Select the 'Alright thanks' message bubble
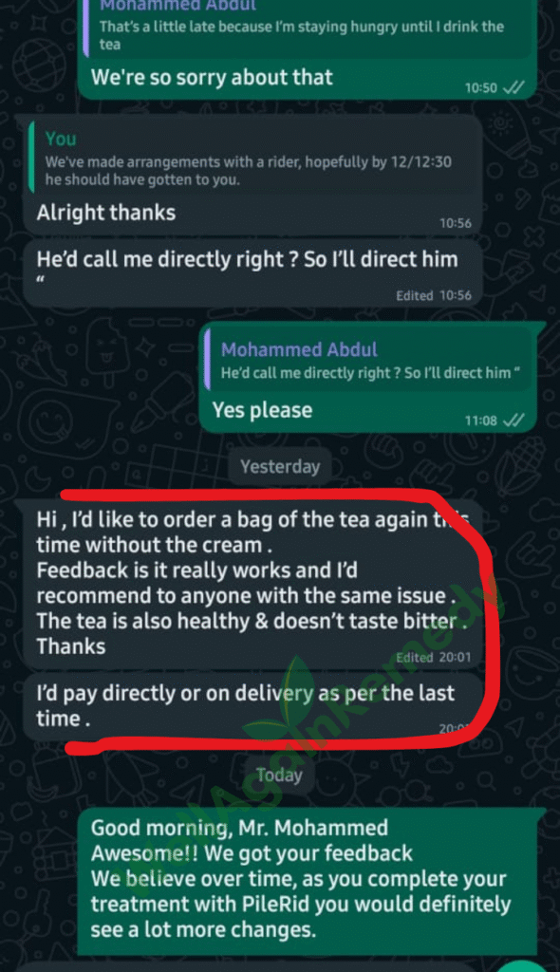Viewport: 560px width, 972px height. click(253, 175)
